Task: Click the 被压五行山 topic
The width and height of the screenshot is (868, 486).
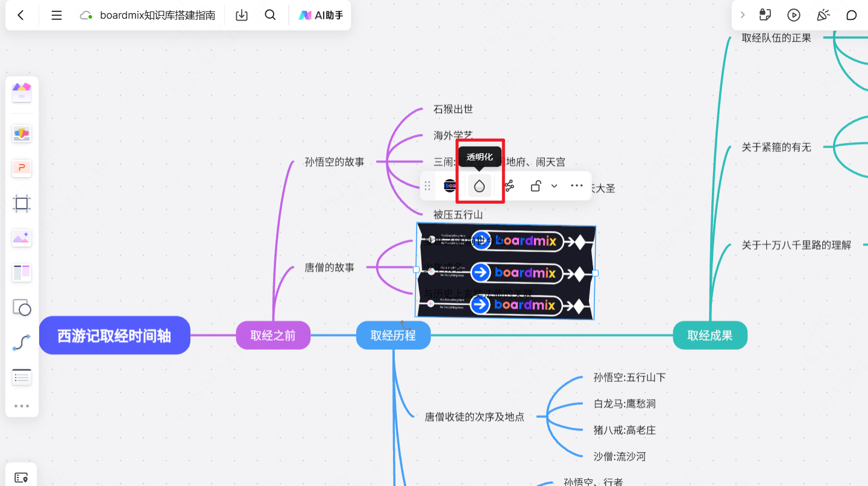Action: click(458, 215)
